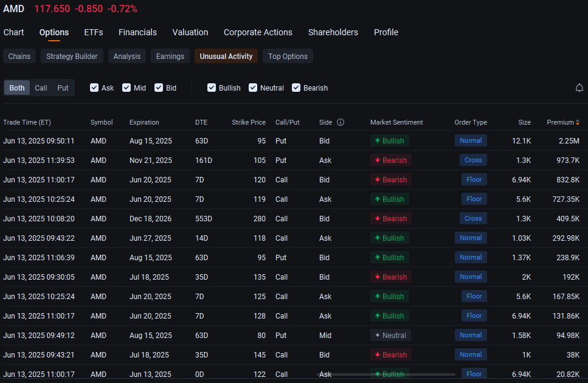The image size is (588, 383).
Task: Click the Bearish badge in the 11:39:53 row
Action: pyautogui.click(x=391, y=160)
